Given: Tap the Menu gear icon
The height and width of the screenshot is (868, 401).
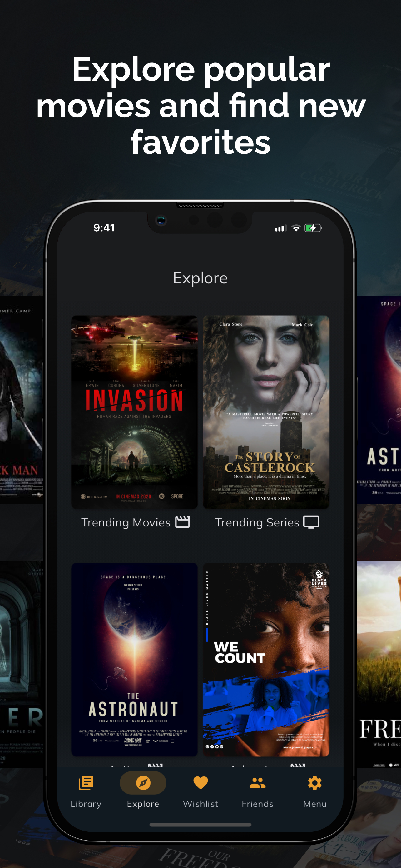Looking at the screenshot, I should pos(315,783).
